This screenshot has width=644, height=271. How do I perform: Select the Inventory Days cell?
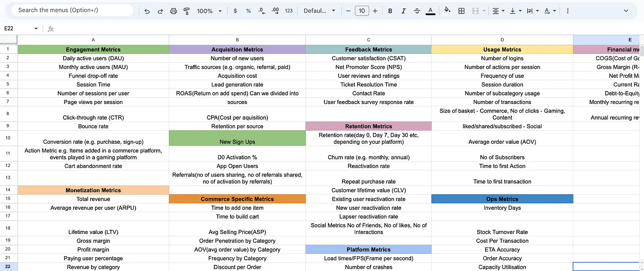[x=502, y=208]
